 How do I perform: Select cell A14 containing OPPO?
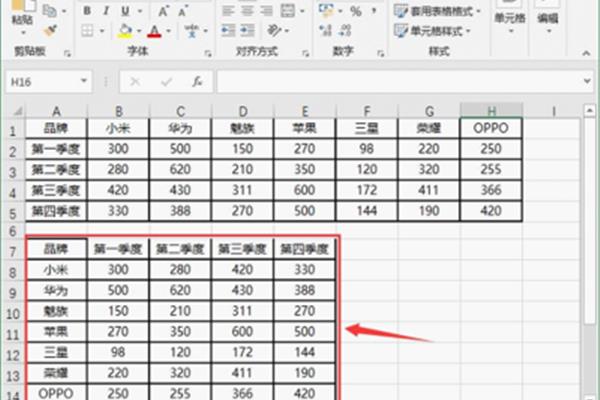56,393
